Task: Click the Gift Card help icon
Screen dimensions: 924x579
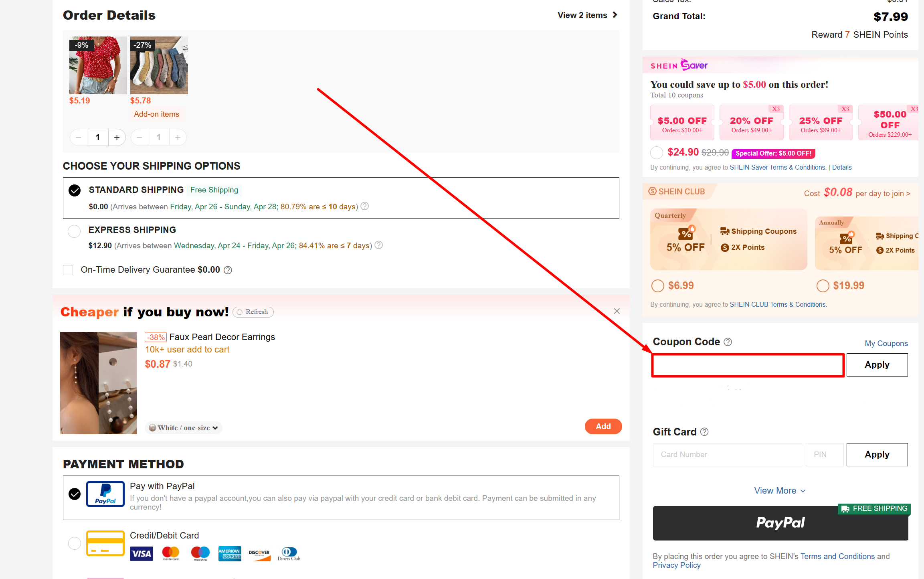Action: pos(704,431)
